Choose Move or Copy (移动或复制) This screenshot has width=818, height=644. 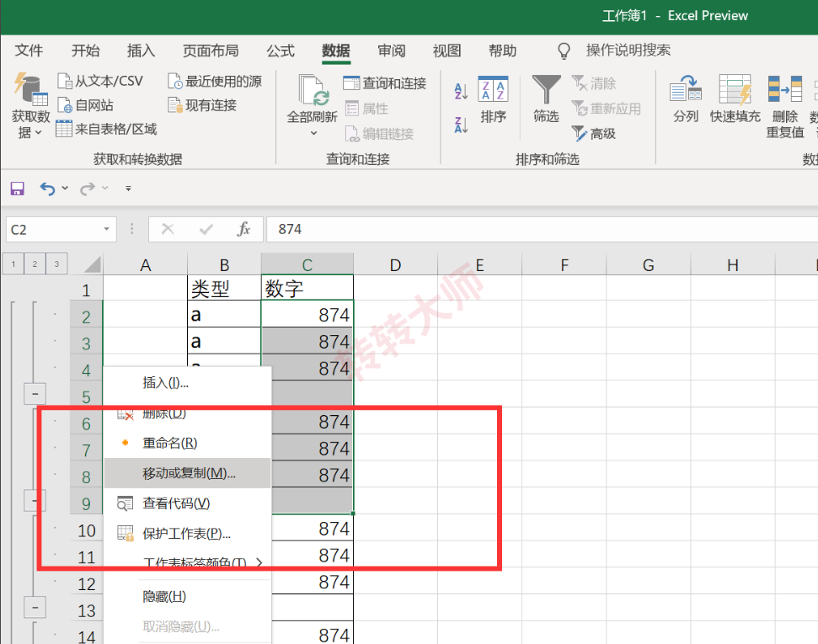(188, 473)
